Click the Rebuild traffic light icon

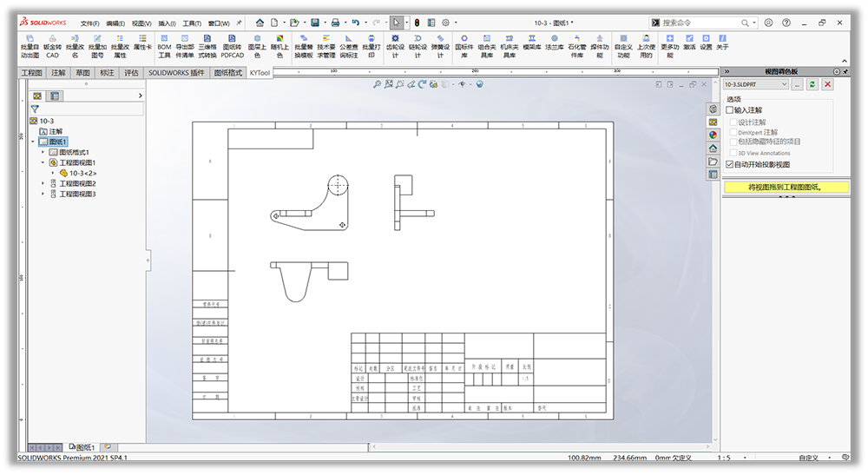pyautogui.click(x=417, y=23)
